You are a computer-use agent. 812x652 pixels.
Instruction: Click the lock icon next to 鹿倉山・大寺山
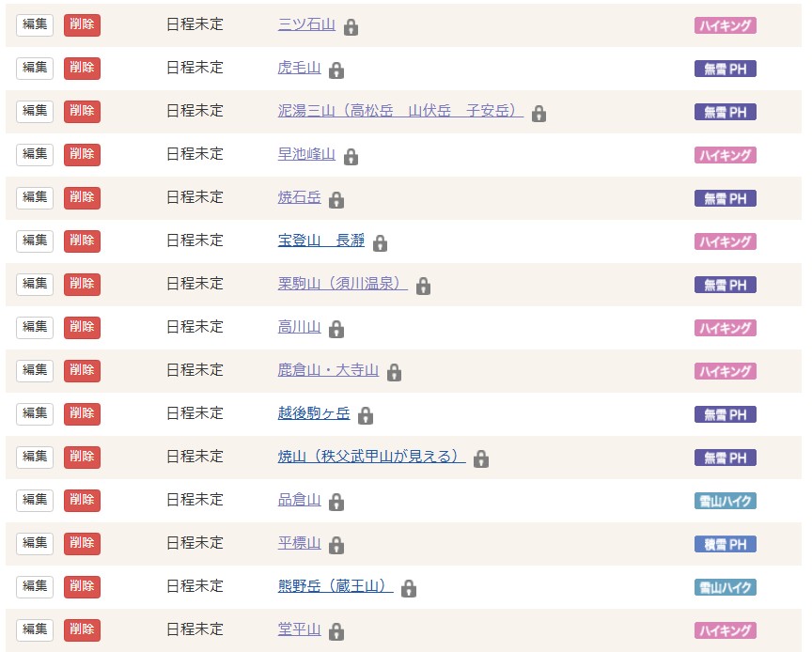[x=394, y=373]
